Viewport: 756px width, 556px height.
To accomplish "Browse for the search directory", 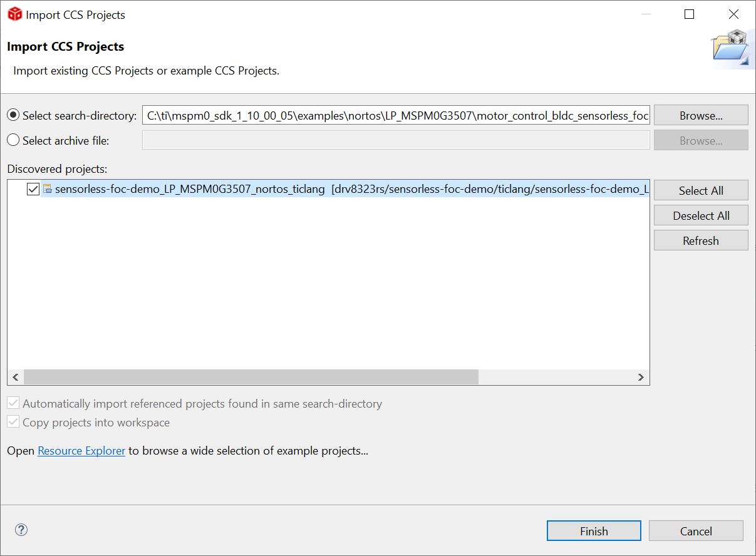I will point(700,115).
